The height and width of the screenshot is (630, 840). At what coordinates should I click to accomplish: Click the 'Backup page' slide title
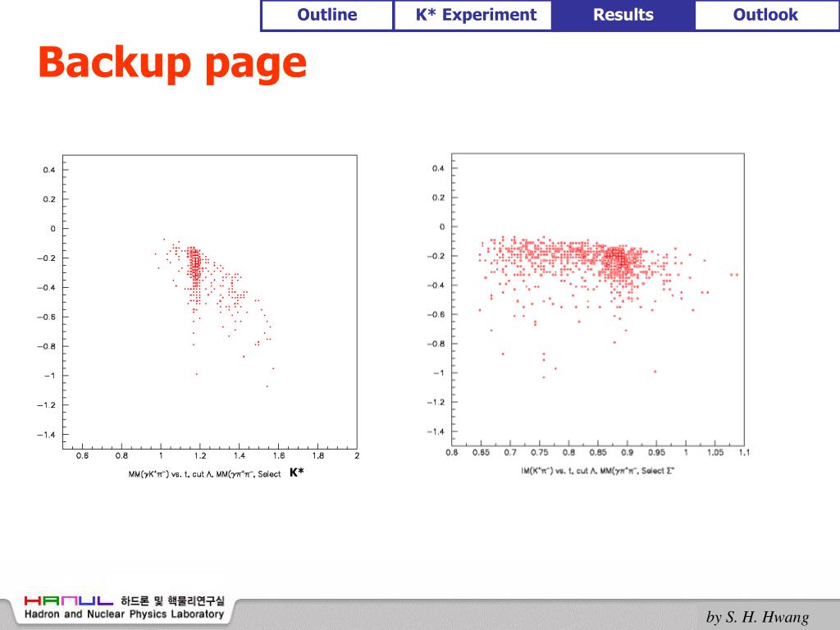pyautogui.click(x=172, y=63)
